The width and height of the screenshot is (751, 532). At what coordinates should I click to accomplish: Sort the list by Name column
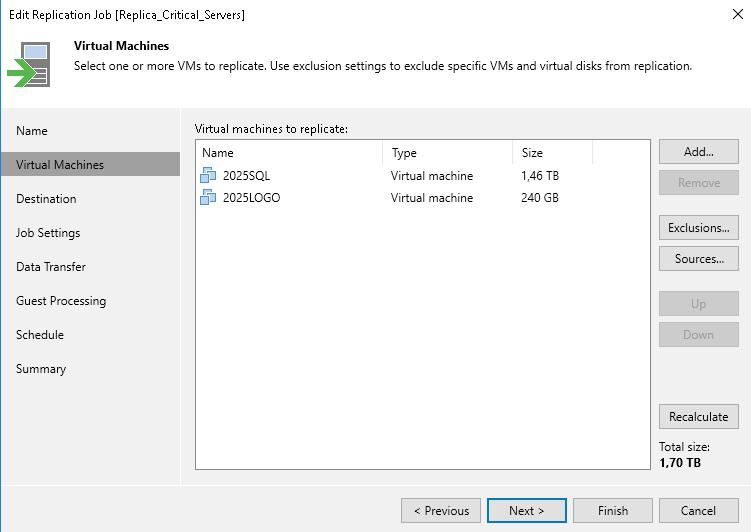tap(288, 153)
